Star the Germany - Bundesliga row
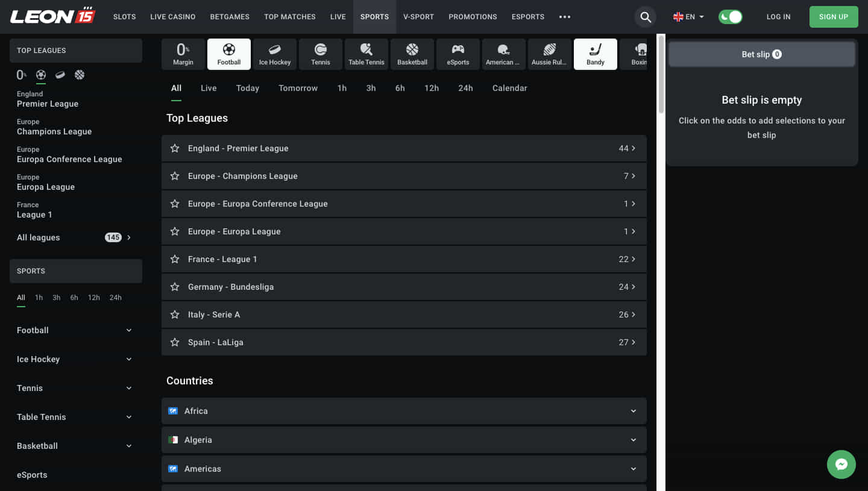Image resolution: width=868 pixels, height=491 pixels. pyautogui.click(x=175, y=287)
